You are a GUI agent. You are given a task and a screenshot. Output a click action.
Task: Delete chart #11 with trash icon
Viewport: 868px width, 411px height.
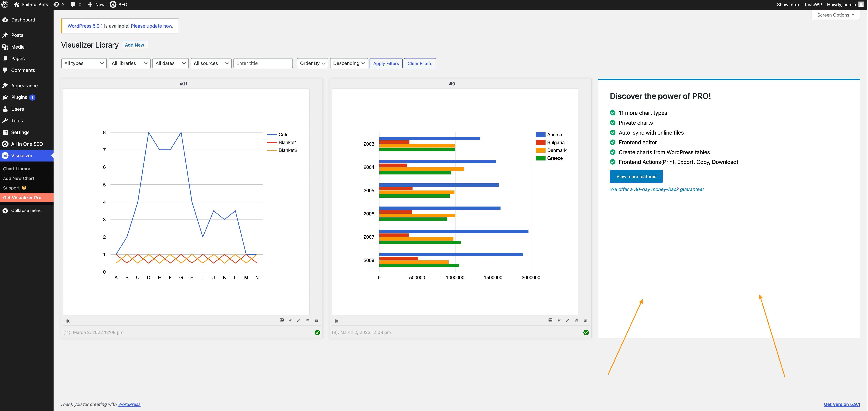pyautogui.click(x=316, y=320)
